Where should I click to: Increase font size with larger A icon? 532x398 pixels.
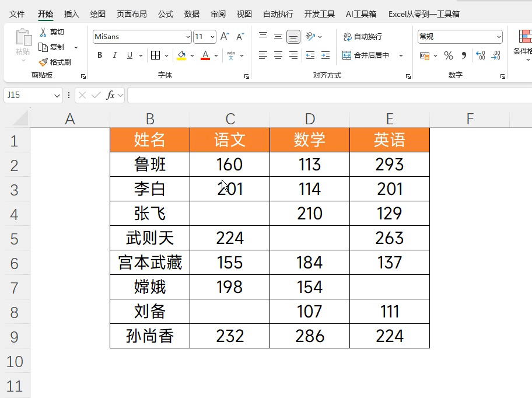(x=225, y=37)
